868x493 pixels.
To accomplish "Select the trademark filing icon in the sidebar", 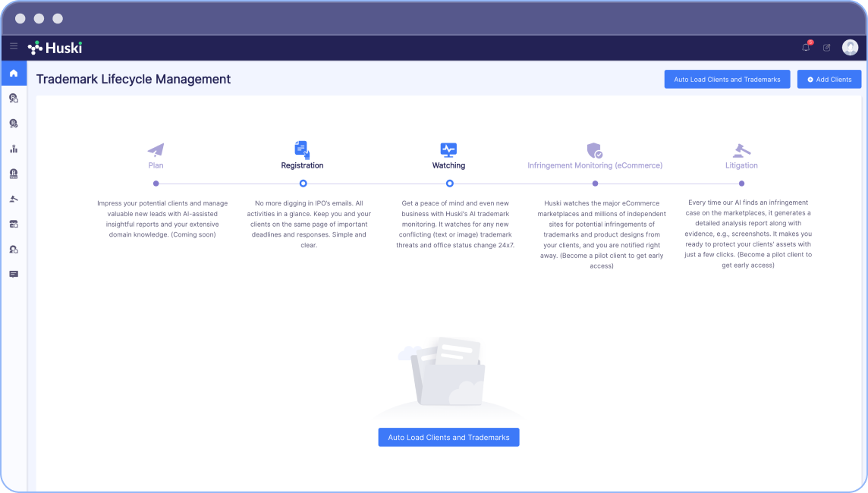I will pos(14,123).
